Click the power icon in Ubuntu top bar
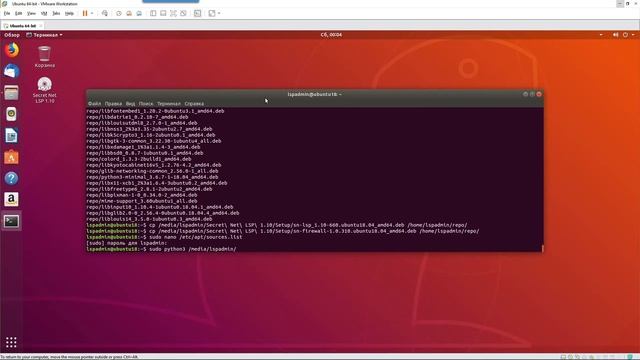Image resolution: width=640 pixels, height=360 pixels. (x=625, y=35)
